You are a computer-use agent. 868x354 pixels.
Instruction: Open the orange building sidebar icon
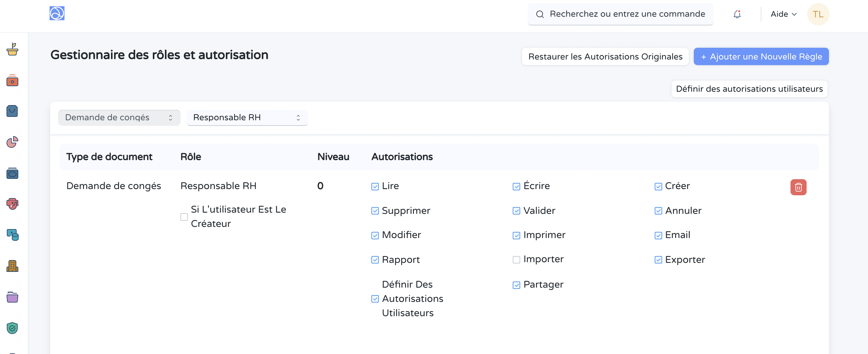[x=12, y=266]
